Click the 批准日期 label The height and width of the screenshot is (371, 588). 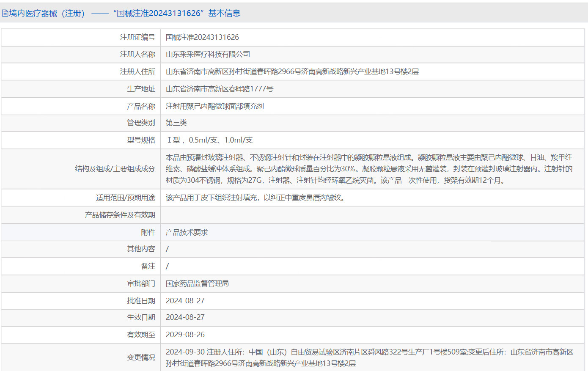pos(141,301)
